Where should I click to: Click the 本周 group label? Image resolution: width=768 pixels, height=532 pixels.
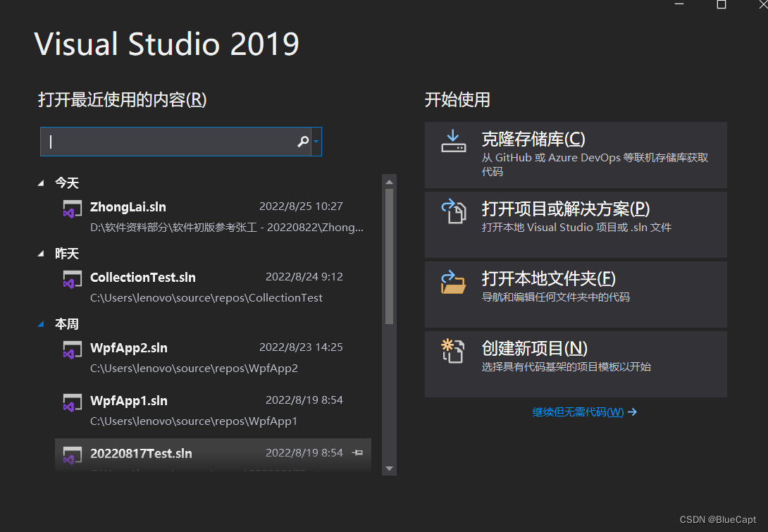[x=67, y=324]
